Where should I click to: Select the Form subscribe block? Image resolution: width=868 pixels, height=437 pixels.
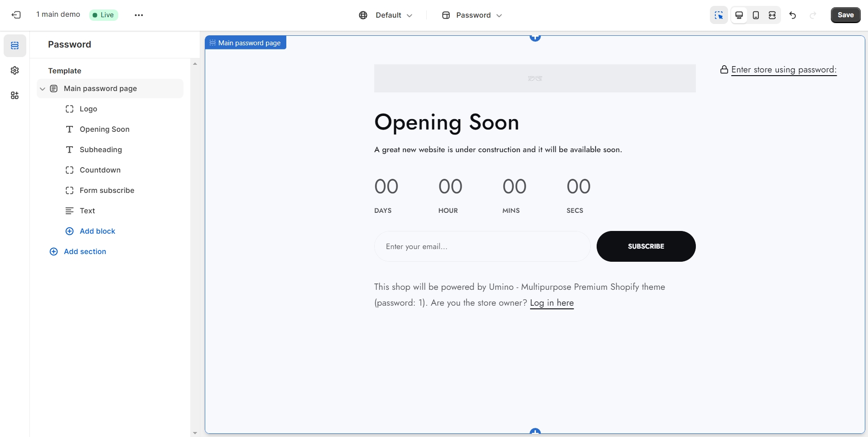(x=107, y=191)
